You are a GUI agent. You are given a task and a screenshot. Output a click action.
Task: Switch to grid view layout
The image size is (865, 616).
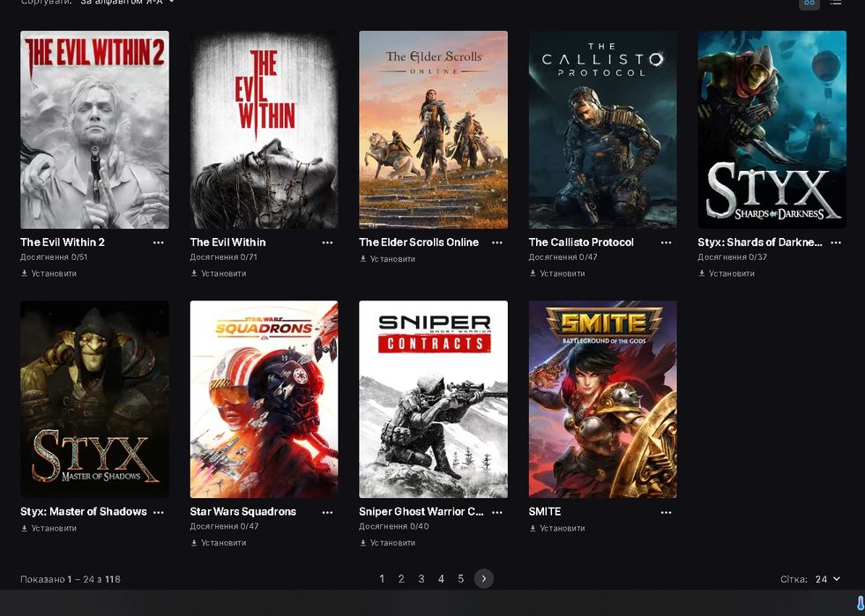coord(809,3)
